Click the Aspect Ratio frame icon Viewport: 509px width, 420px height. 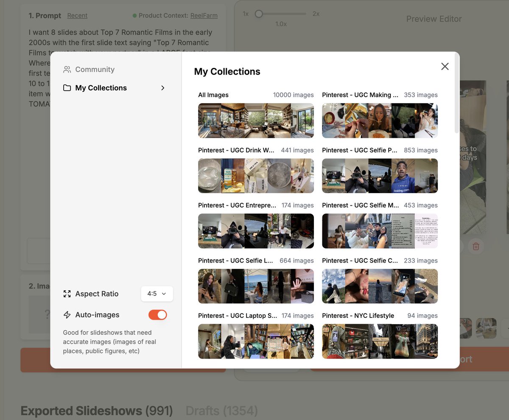[67, 294]
